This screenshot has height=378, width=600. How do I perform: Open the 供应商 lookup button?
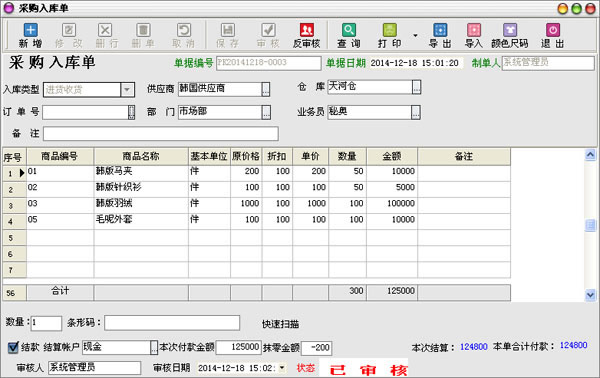(x=266, y=89)
